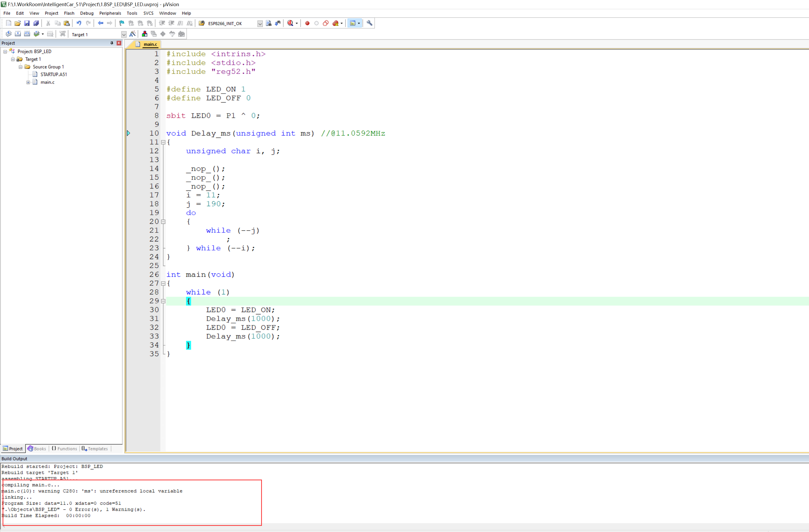Viewport: 809px width, 532px height.
Task: Collapse the Source Group 1 node
Action: [x=20, y=67]
